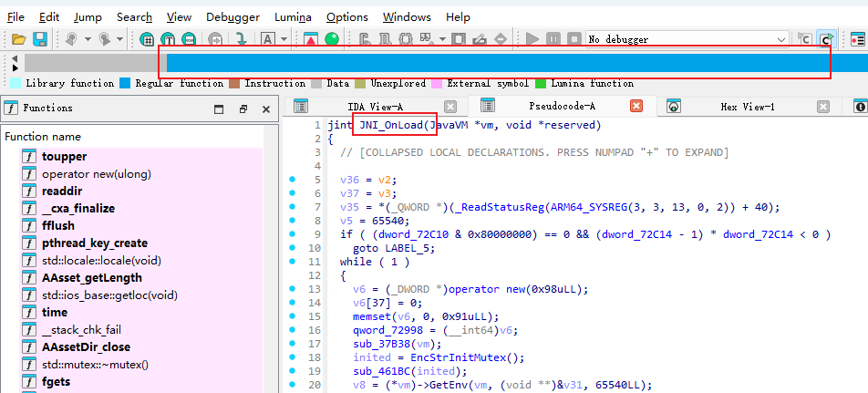Save the database with the floppy icon

[x=40, y=39]
